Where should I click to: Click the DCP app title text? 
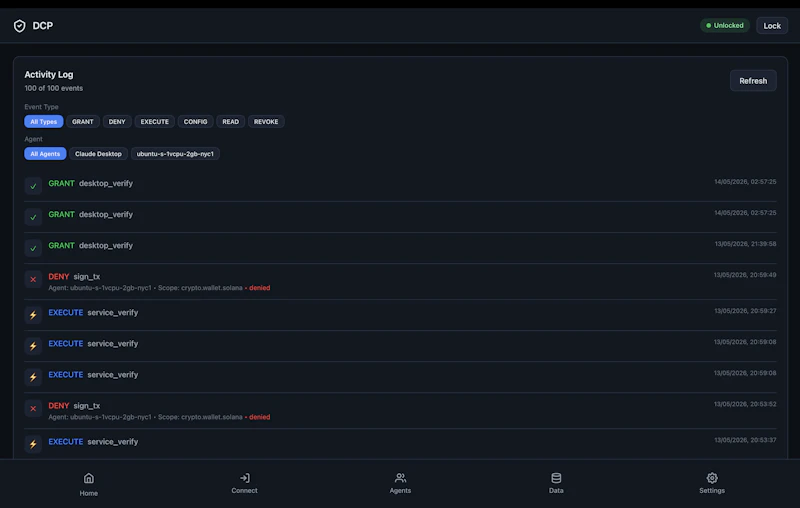pos(43,26)
